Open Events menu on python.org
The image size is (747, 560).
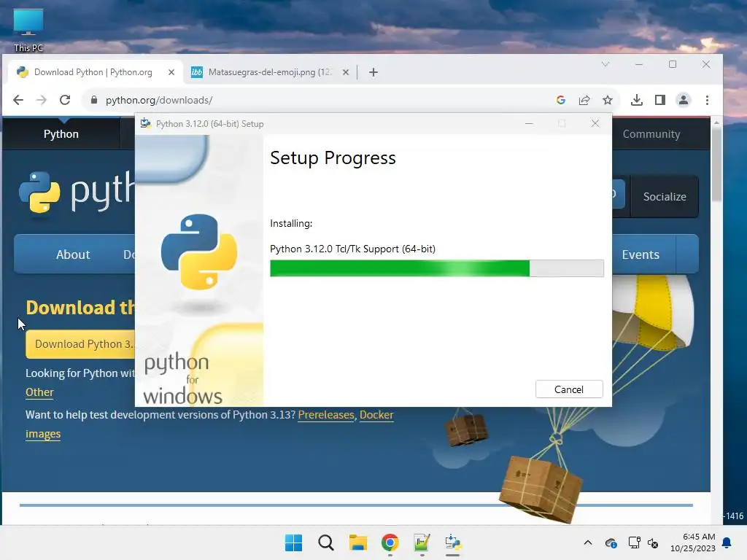click(640, 254)
